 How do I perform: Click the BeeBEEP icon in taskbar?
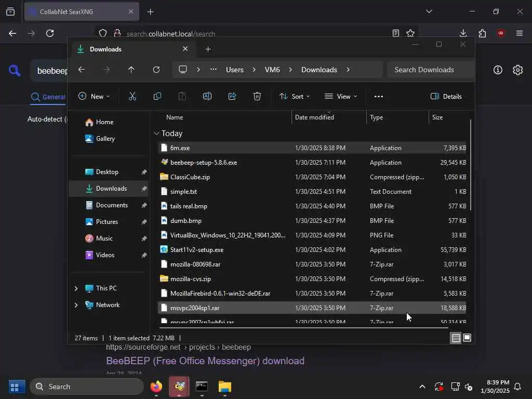179,387
